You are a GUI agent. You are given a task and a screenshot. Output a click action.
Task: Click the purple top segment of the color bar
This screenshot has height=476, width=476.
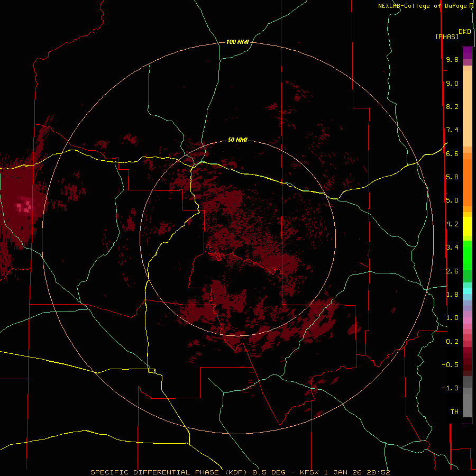point(467,53)
